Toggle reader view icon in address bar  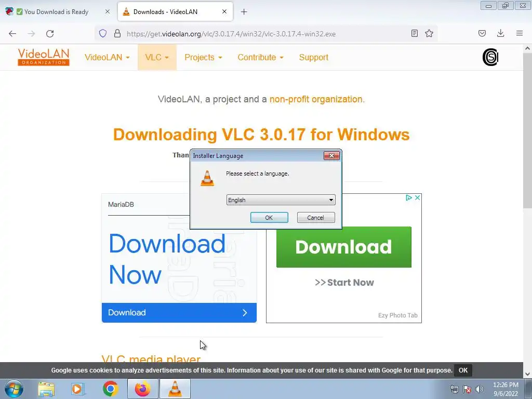tap(414, 33)
